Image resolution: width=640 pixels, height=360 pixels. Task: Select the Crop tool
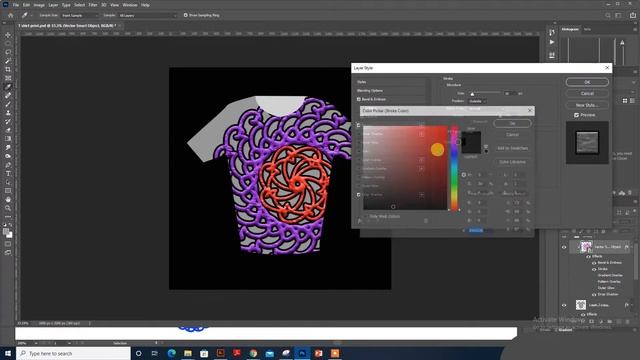(x=8, y=69)
